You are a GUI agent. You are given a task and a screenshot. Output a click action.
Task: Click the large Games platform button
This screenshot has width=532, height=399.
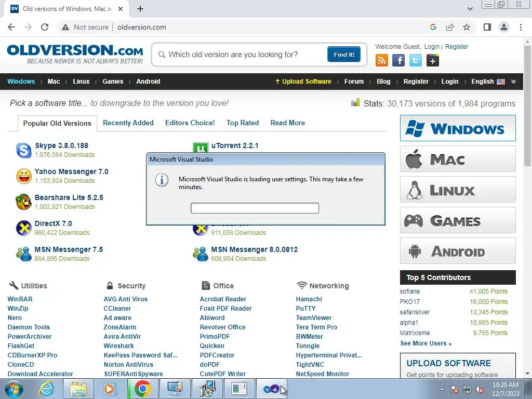[458, 220]
